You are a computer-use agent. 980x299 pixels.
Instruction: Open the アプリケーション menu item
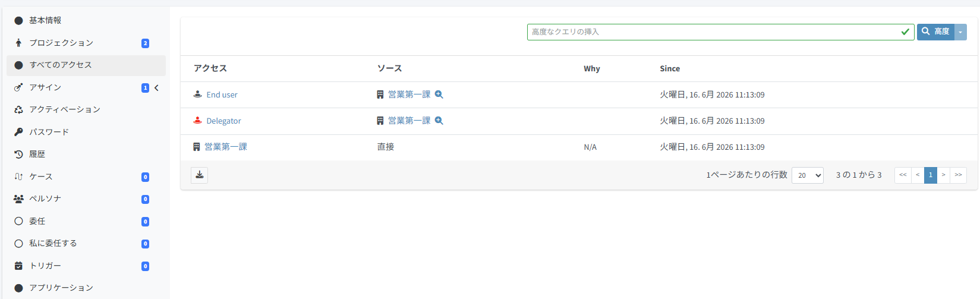pyautogui.click(x=86, y=288)
